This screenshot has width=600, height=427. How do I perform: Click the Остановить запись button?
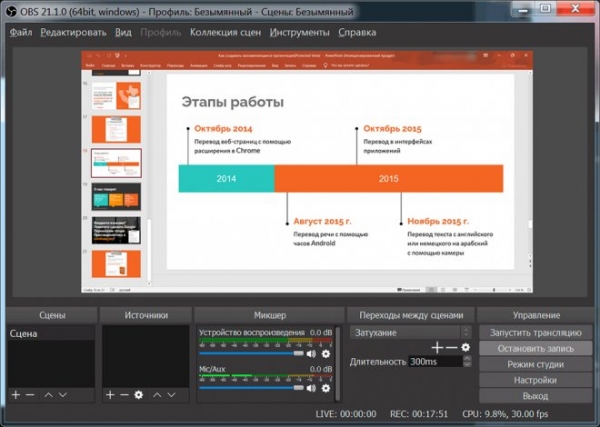pos(535,348)
